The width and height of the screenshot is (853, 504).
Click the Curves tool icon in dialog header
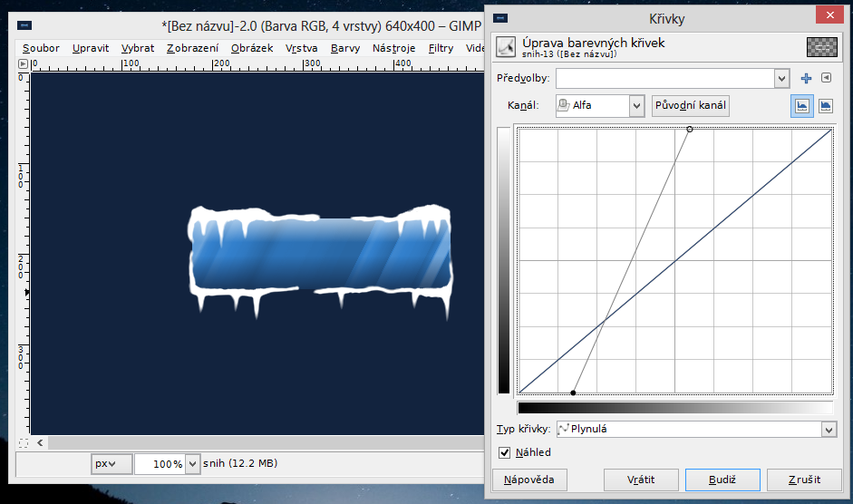(x=506, y=47)
